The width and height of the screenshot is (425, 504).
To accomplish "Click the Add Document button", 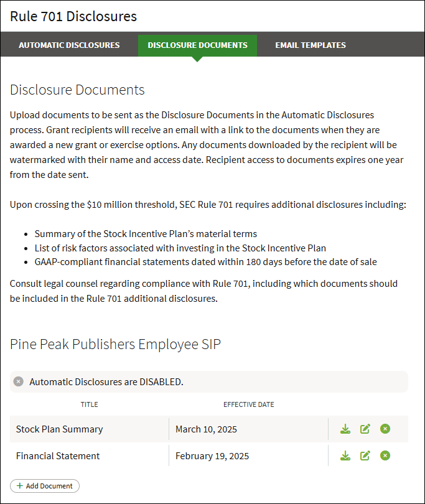I will click(45, 486).
